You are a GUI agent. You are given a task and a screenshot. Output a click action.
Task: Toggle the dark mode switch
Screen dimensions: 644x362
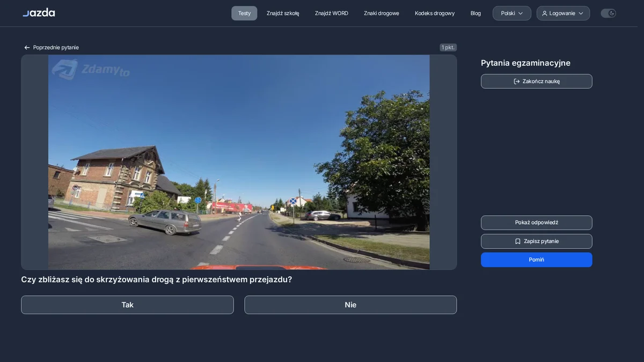coord(609,13)
